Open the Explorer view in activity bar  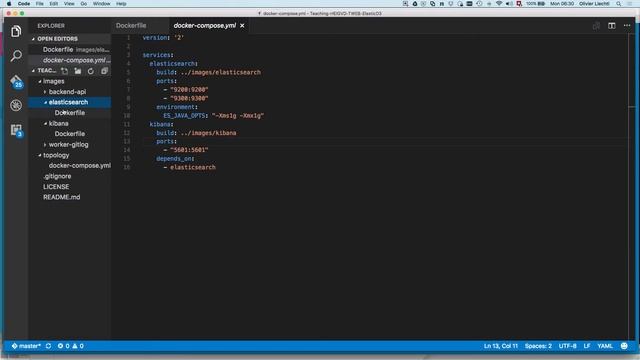pyautogui.click(x=16, y=31)
